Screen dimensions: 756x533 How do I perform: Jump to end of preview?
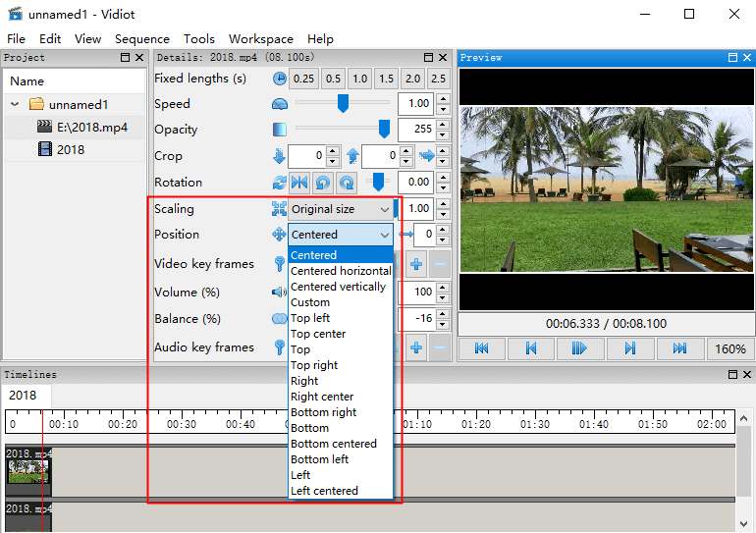pyautogui.click(x=679, y=348)
